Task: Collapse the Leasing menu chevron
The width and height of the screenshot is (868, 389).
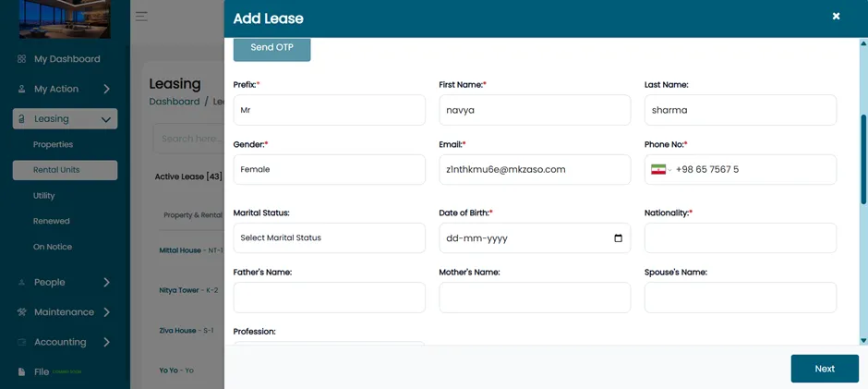Action: (x=106, y=118)
